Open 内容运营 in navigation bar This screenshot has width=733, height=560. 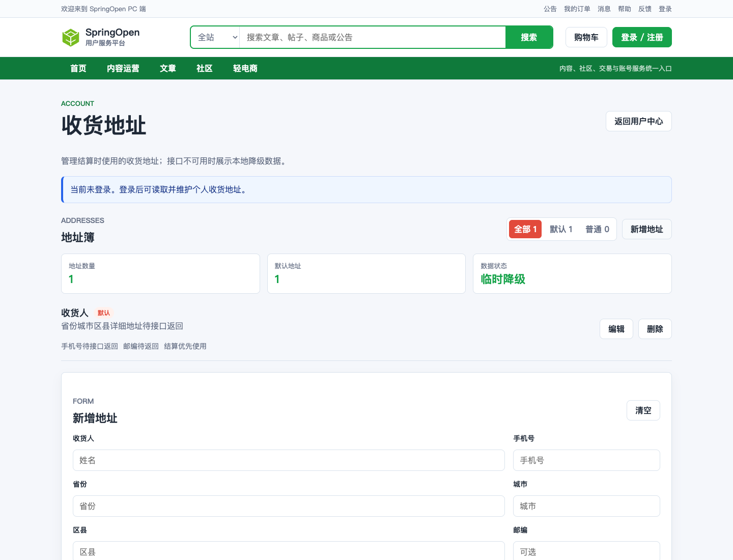pos(123,68)
